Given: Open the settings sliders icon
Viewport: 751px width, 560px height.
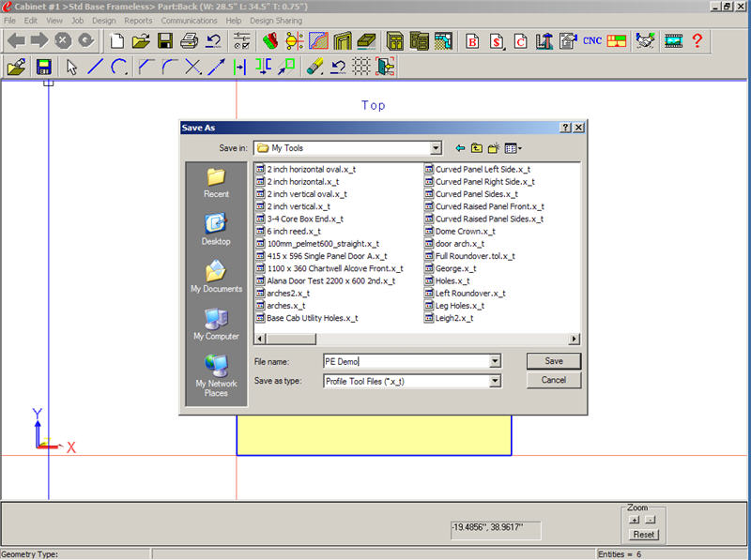Looking at the screenshot, I should click(242, 40).
